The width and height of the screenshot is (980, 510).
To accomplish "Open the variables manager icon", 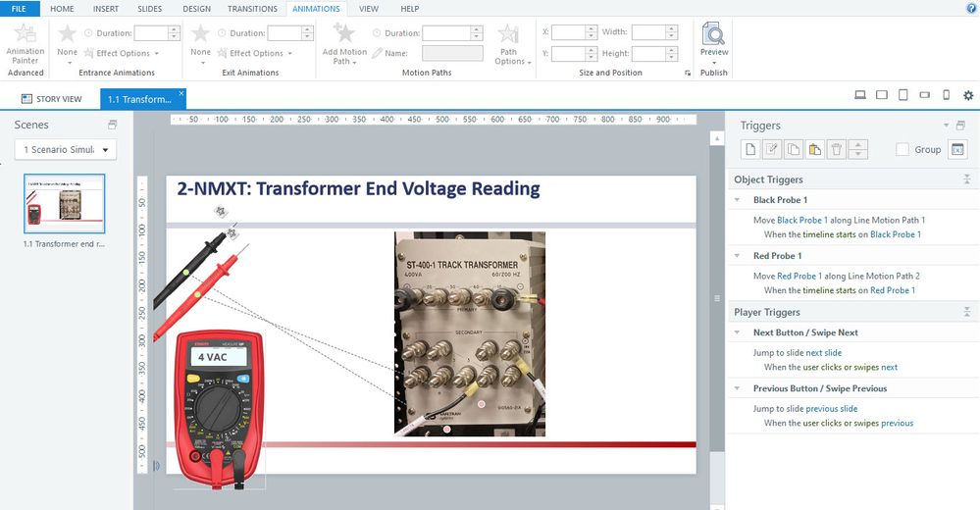I will pos(957,149).
